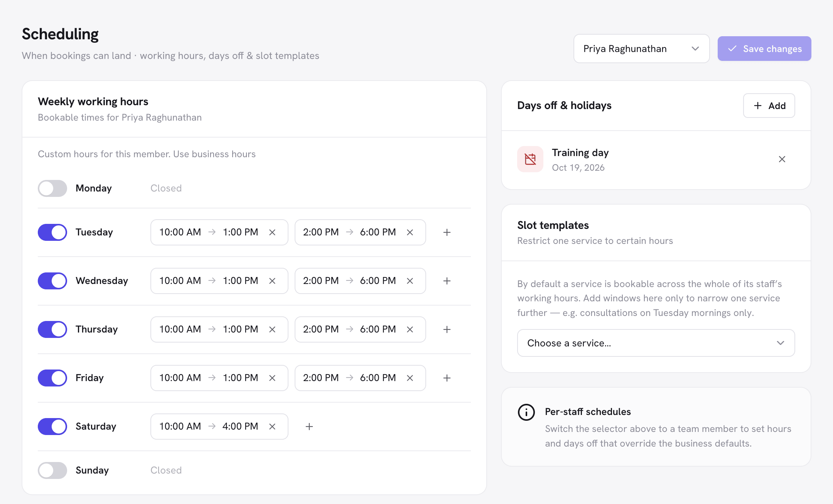Remove Tuesday 2:00 PM to 6:00 PM slot
Viewport: 833px width, 504px height.
(x=410, y=232)
